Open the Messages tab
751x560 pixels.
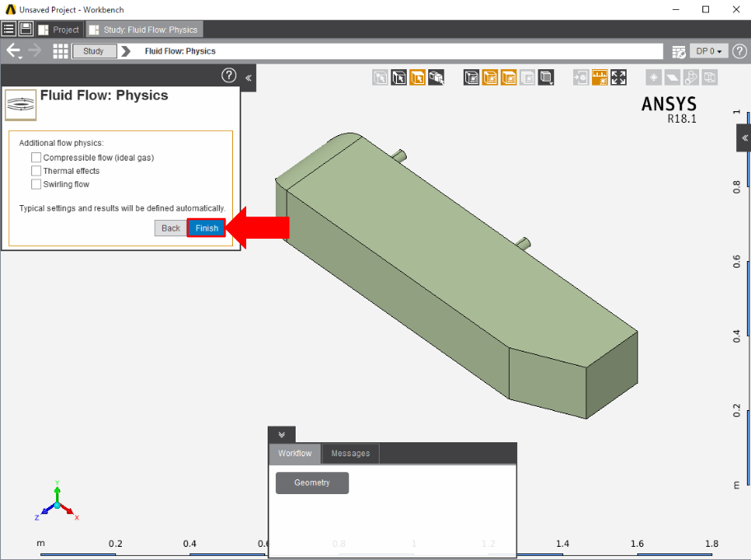[x=351, y=453]
